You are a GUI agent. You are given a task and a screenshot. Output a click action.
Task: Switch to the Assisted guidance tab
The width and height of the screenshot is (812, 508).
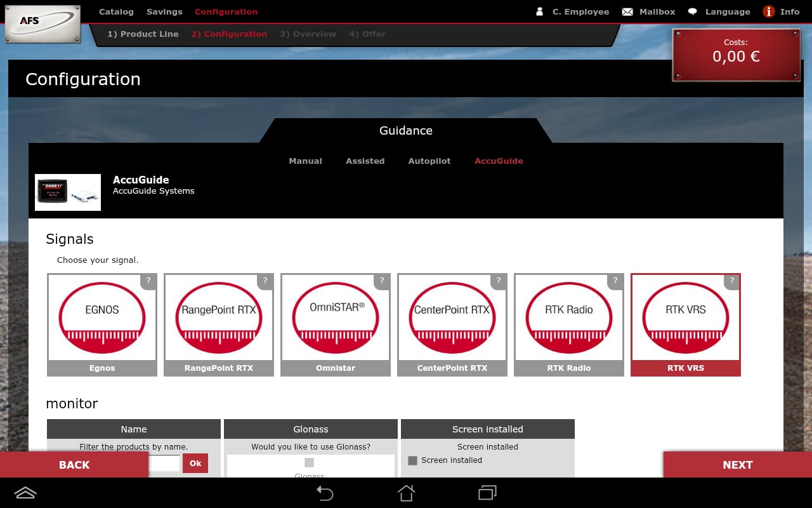pyautogui.click(x=365, y=161)
